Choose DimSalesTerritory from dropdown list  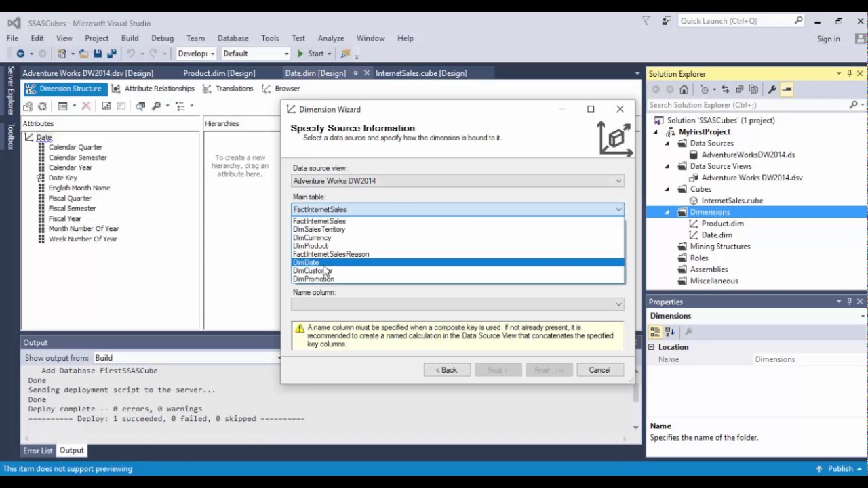pos(458,229)
